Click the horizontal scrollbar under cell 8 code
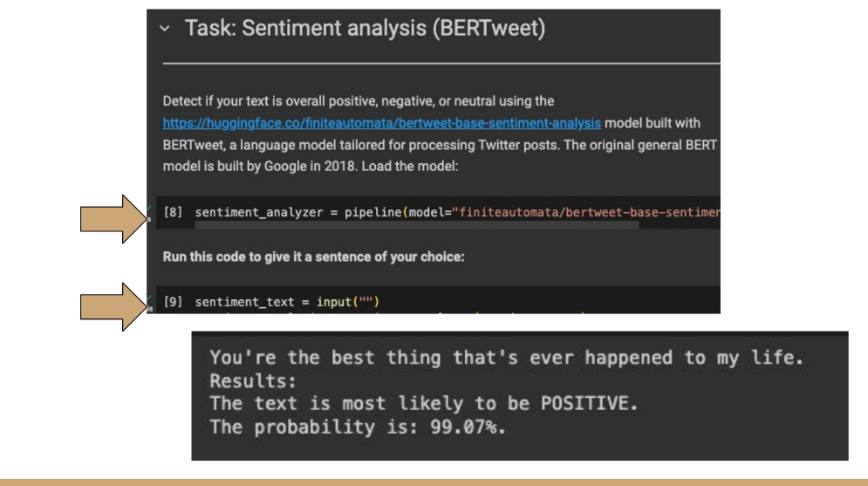This screenshot has width=868, height=486. tap(416, 225)
